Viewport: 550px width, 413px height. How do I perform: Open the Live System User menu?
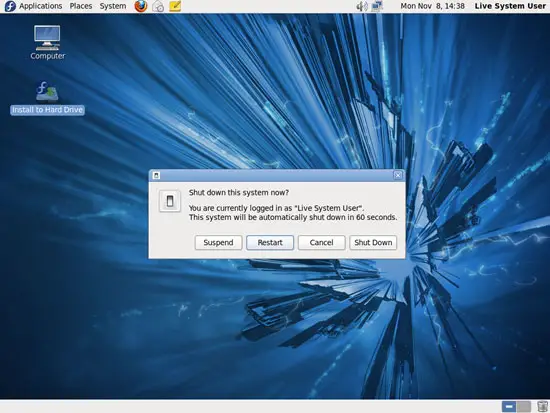coord(510,6)
